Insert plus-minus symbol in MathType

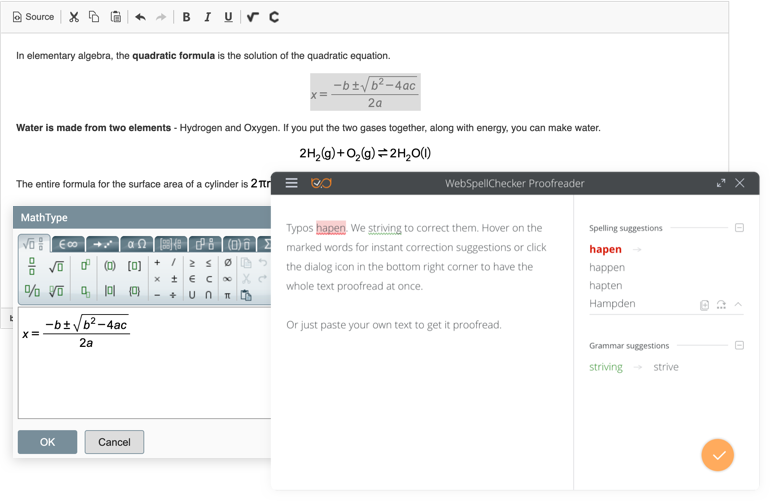point(173,279)
